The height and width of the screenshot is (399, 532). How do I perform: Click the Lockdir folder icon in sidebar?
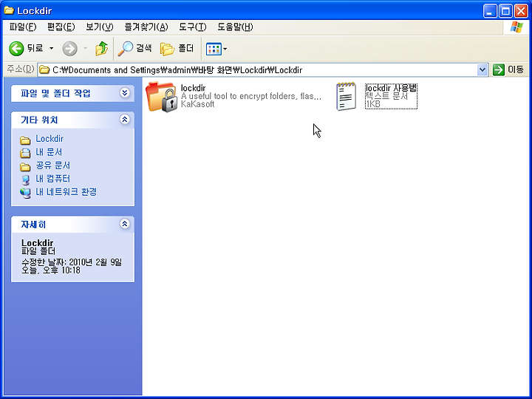[25, 140]
